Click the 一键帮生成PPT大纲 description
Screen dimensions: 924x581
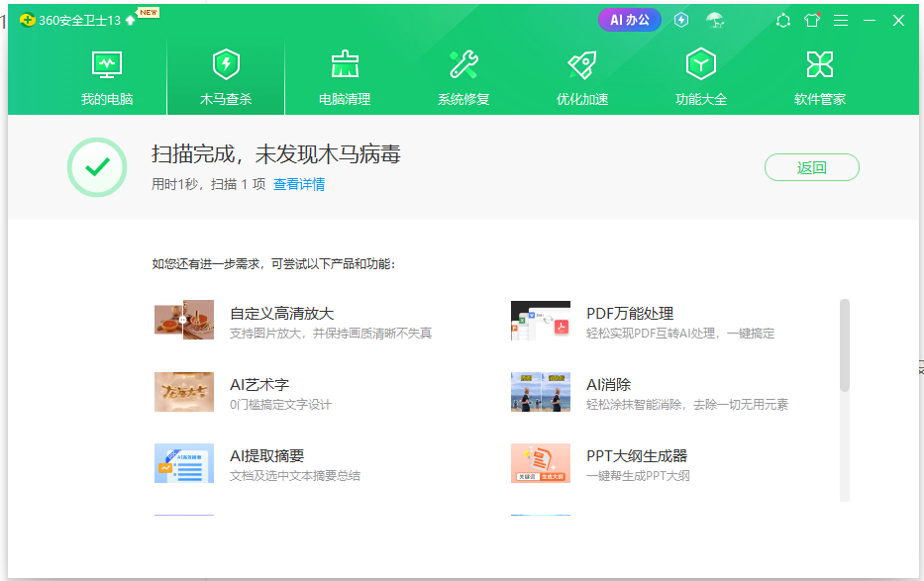tap(638, 476)
